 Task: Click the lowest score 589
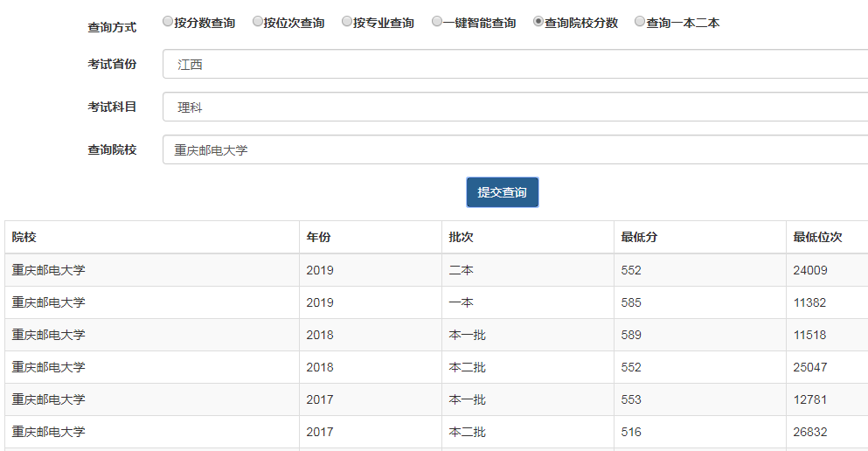click(631, 335)
